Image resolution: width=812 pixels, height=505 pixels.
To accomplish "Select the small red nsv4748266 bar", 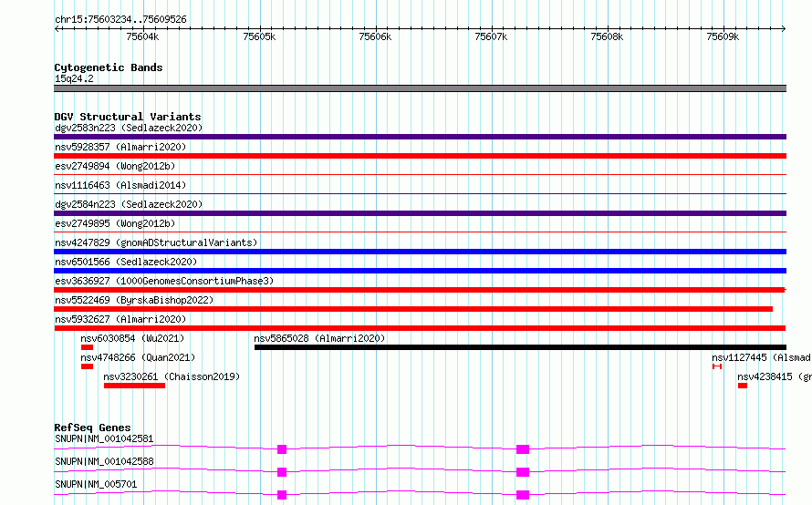I will click(87, 366).
